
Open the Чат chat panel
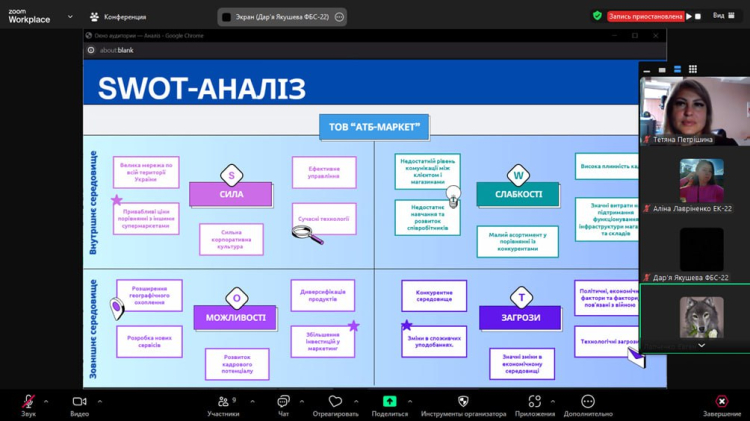(x=283, y=402)
